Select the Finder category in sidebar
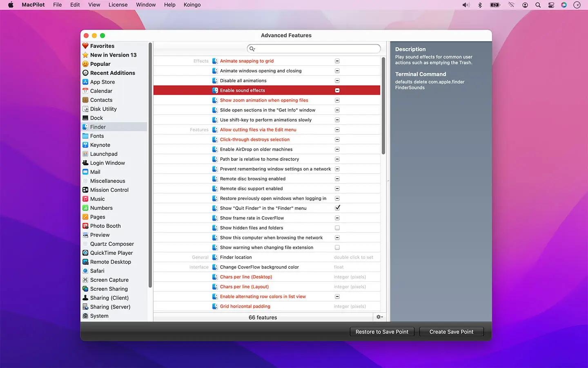588x368 pixels. 114,127
